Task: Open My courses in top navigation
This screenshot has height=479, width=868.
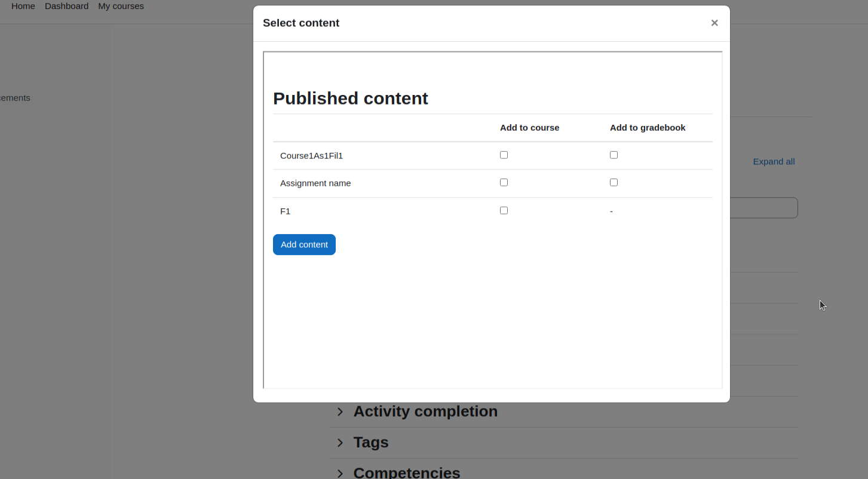Action: (x=121, y=6)
